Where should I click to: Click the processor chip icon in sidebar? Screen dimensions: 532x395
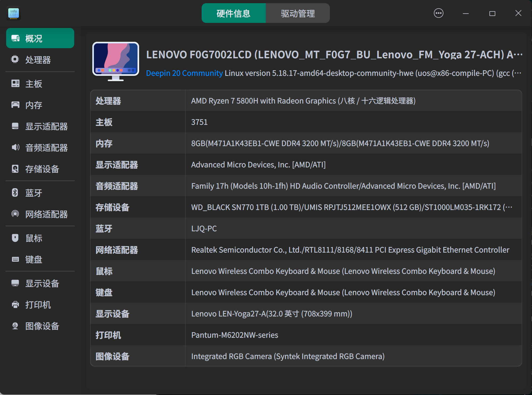tap(15, 59)
